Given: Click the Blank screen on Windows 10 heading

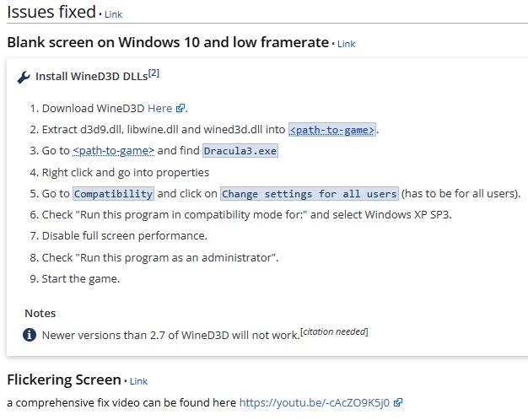Looking at the screenshot, I should point(168,42).
